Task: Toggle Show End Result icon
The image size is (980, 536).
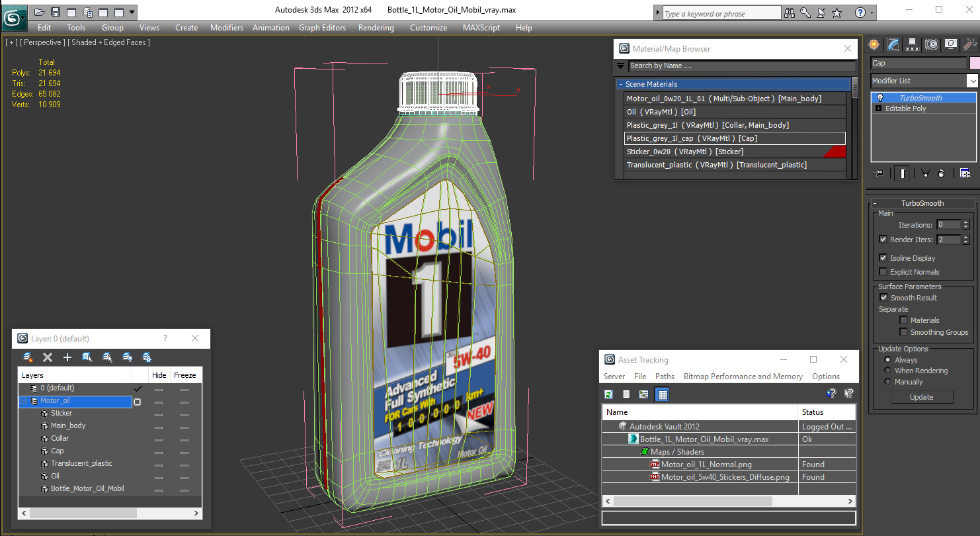Action: click(902, 173)
